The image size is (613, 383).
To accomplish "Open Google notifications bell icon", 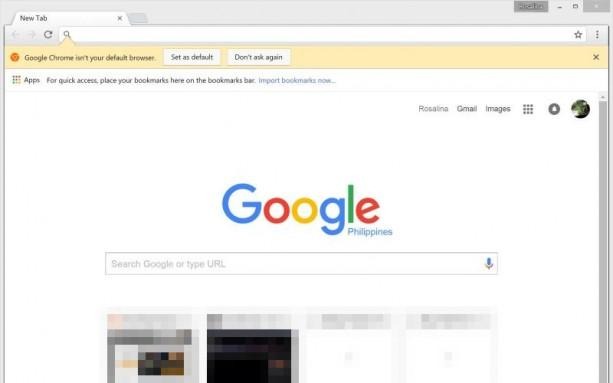I will [554, 109].
